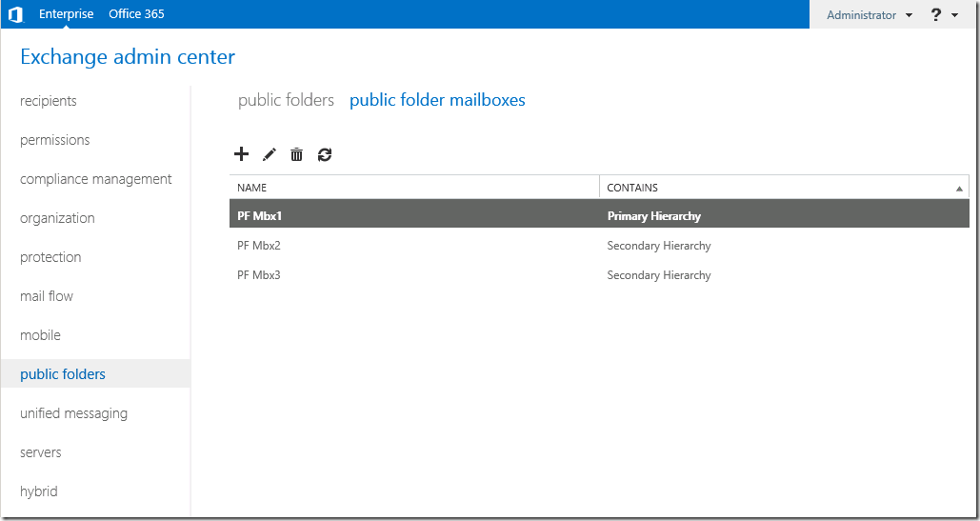Open protection section

tap(50, 257)
